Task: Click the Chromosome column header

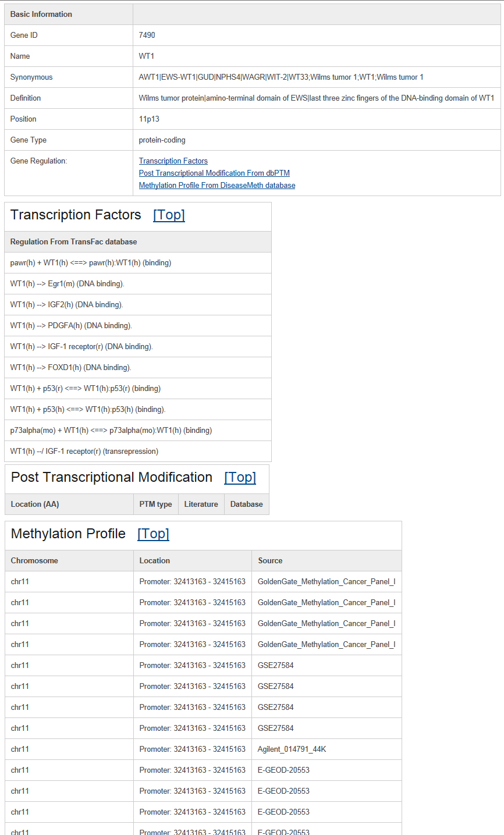Action: tap(69, 561)
